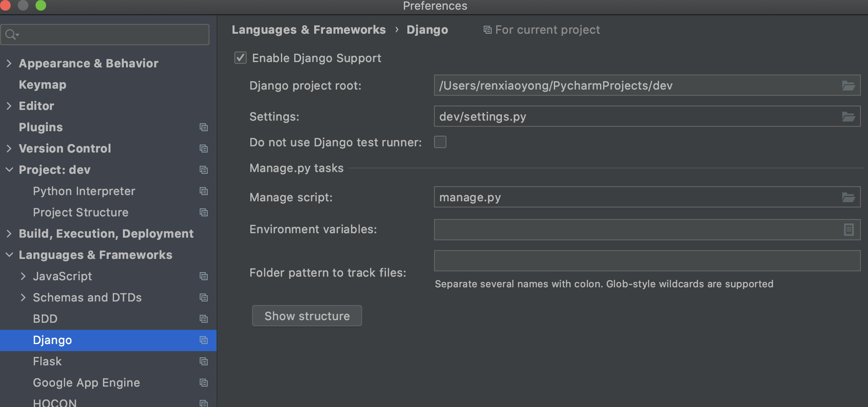Screen dimensions: 868x407
Task: Click the search magnifier icon
Action: click(x=11, y=35)
